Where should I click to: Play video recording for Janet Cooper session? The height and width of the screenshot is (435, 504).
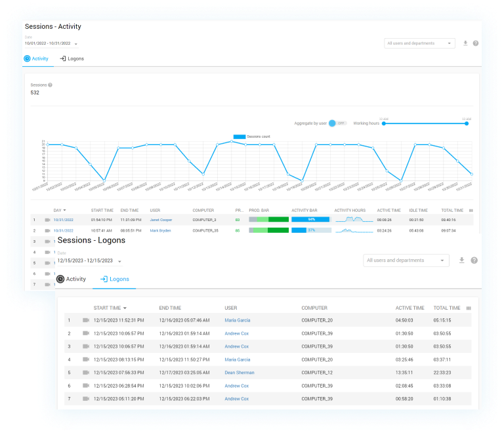tap(47, 220)
